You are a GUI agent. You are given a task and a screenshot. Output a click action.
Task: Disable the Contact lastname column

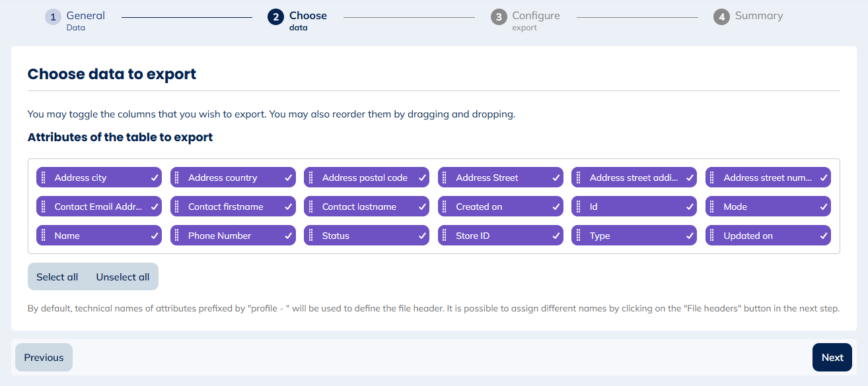coord(421,207)
